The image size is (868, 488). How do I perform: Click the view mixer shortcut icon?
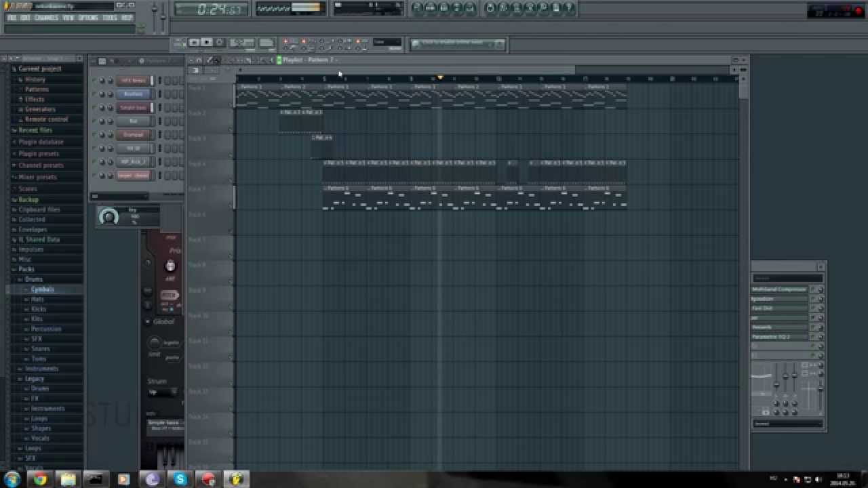(471, 8)
